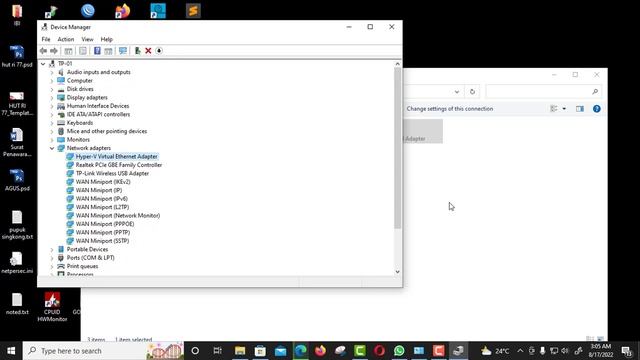The height and width of the screenshot is (360, 640).
Task: Select the noted.txt desktop file
Action: [x=17, y=304]
